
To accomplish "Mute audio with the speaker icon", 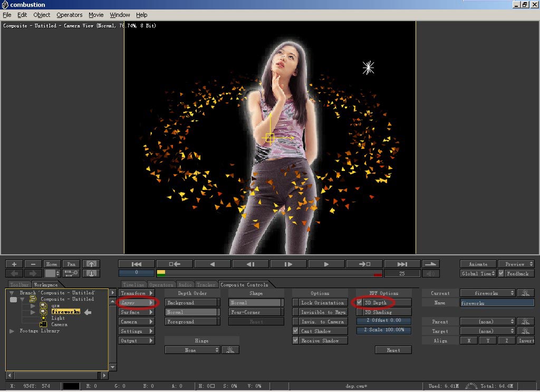I will (432, 273).
